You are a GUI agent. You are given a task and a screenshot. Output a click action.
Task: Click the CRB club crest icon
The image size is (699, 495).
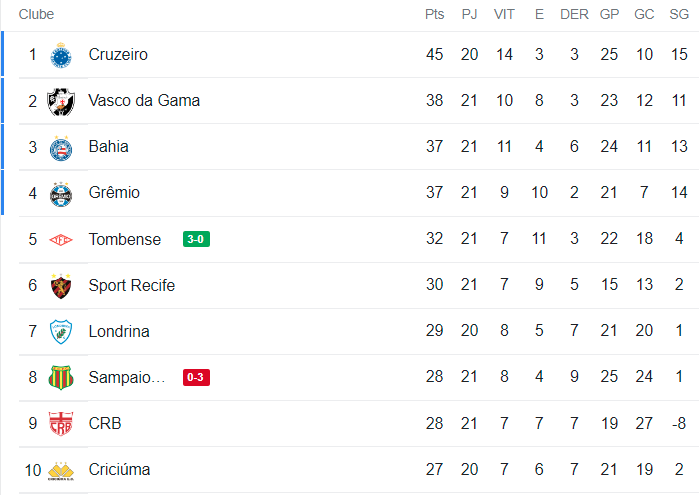(x=62, y=424)
